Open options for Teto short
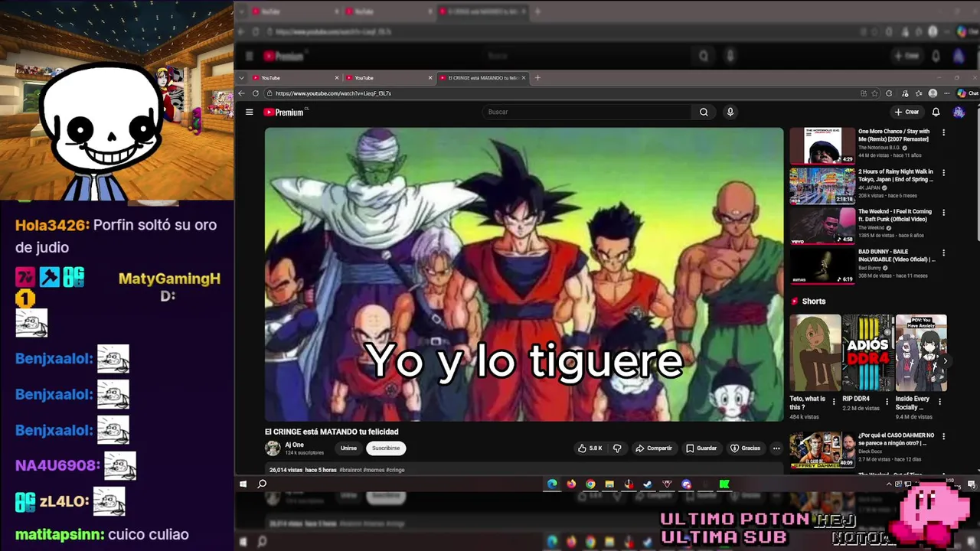Viewport: 980px width, 551px height. click(834, 401)
